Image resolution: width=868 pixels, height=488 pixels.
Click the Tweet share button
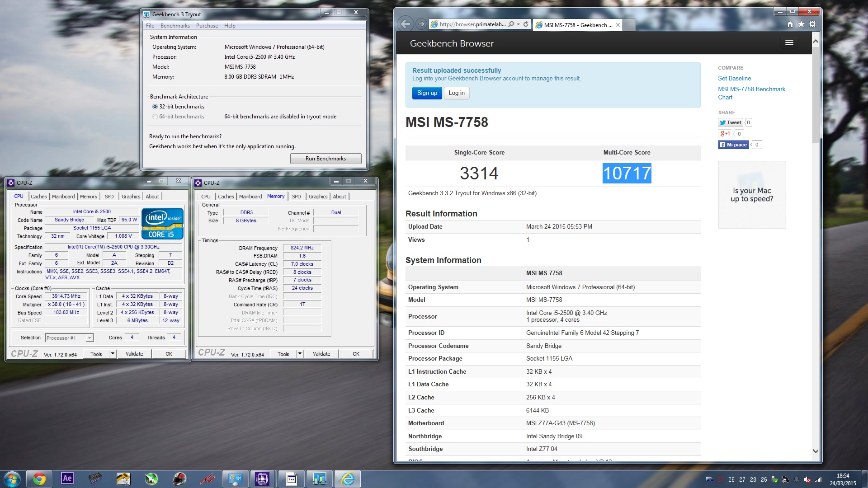click(731, 122)
